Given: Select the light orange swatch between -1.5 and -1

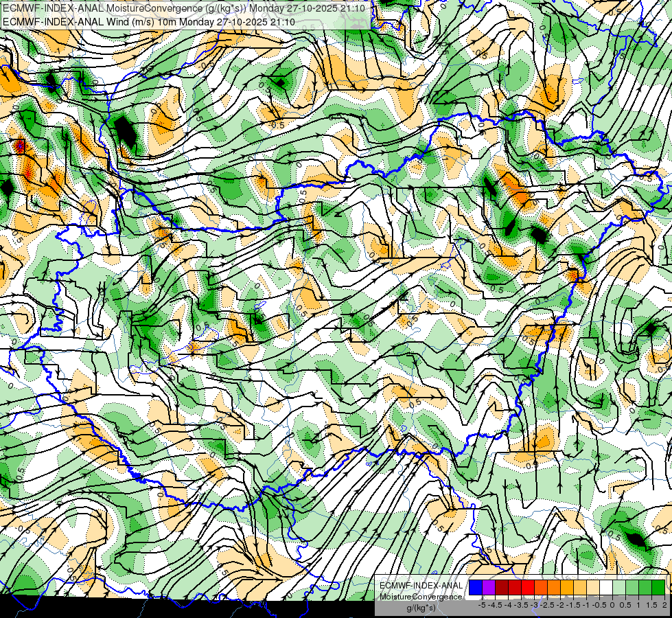Looking at the screenshot, I should click(580, 587).
